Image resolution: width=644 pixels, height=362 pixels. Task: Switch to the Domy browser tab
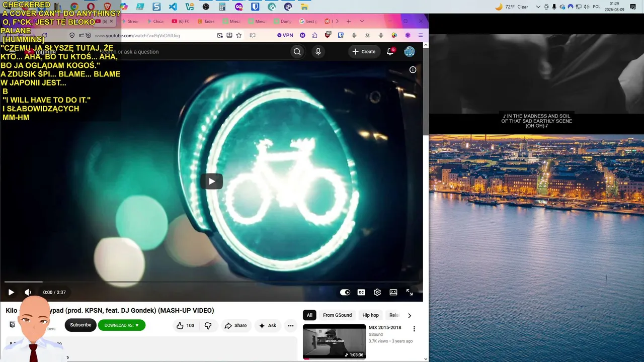coord(283,21)
